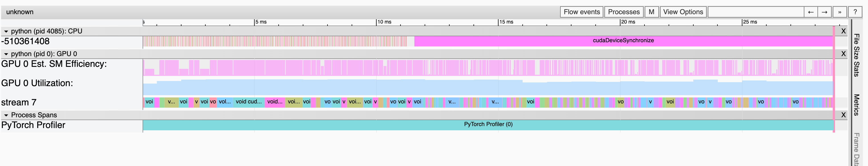Close the Process Spans row
868x166 pixels.
coord(843,115)
